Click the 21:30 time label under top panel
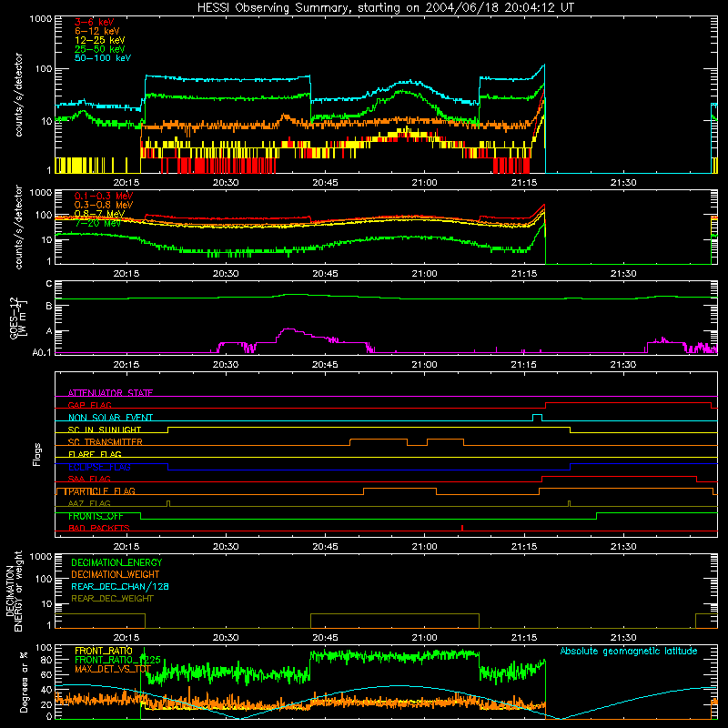Screen dimensions: 728x728 pos(623,183)
